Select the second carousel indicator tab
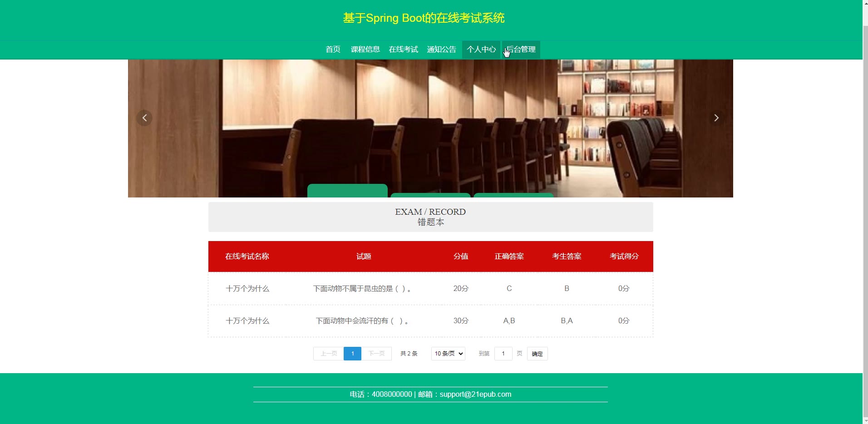 (430, 195)
